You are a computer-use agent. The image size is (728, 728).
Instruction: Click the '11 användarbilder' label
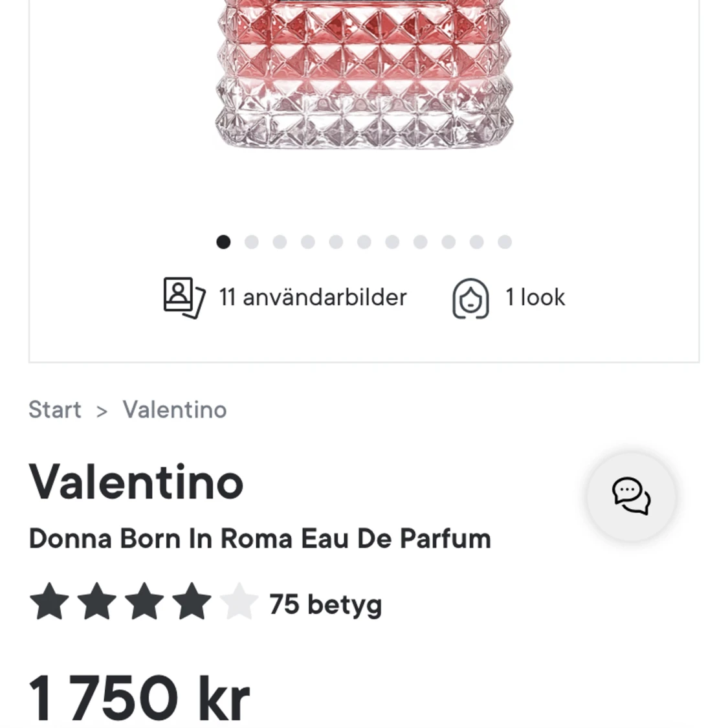[x=311, y=298]
